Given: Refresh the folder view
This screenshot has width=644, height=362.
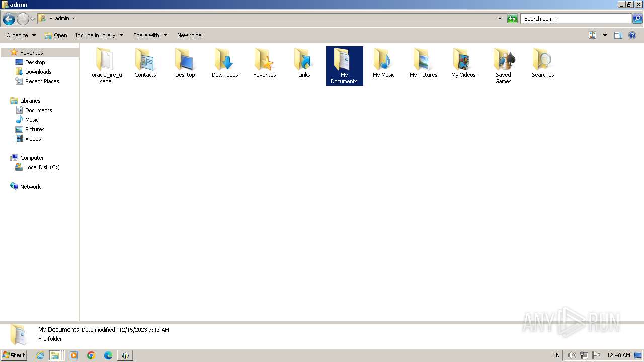Looking at the screenshot, I should (x=512, y=19).
